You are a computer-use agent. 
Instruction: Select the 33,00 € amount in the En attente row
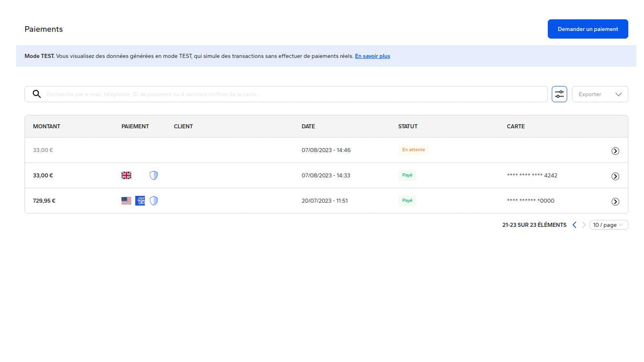pyautogui.click(x=43, y=150)
